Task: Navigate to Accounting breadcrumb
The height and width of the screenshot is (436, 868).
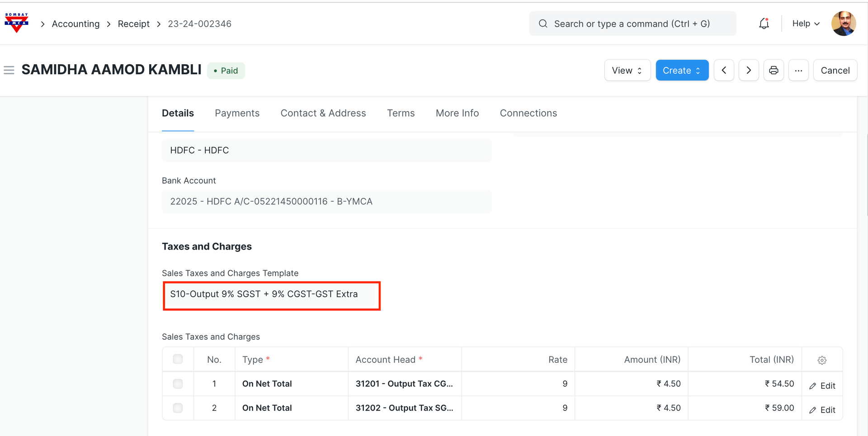Action: click(75, 24)
